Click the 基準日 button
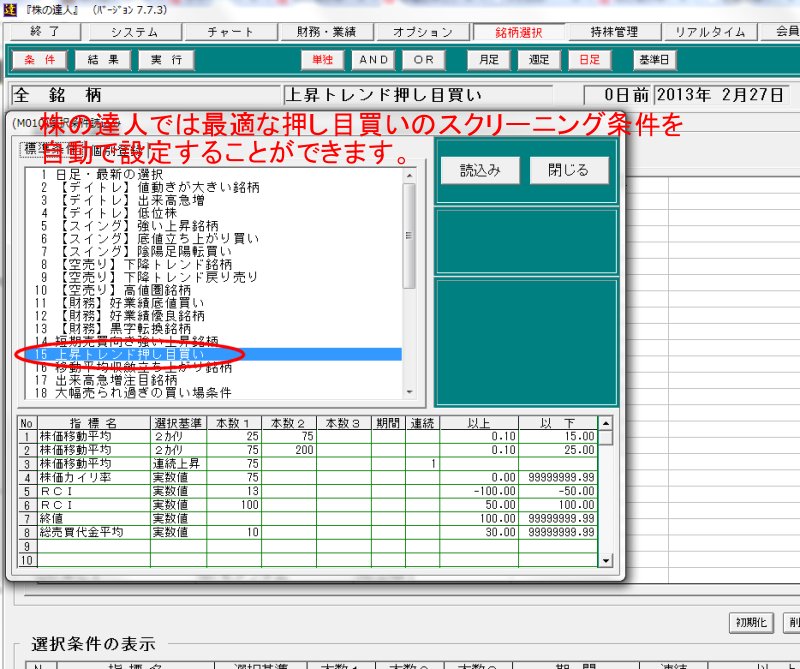 [x=655, y=60]
